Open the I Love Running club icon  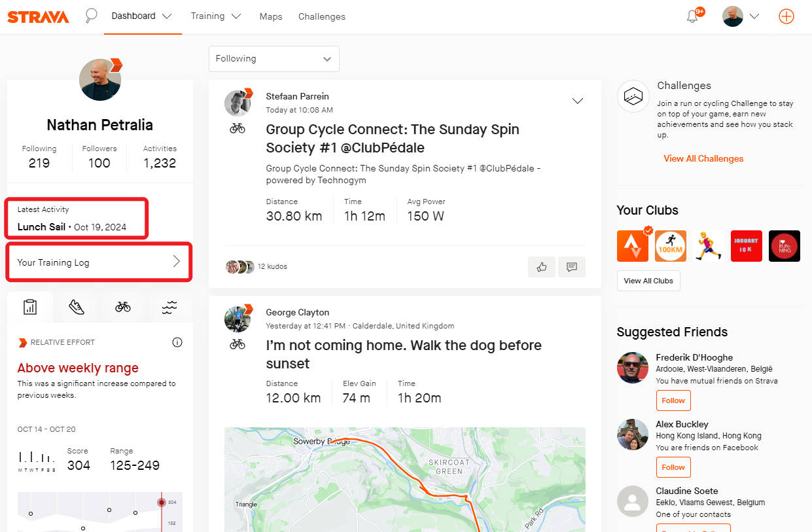point(785,246)
